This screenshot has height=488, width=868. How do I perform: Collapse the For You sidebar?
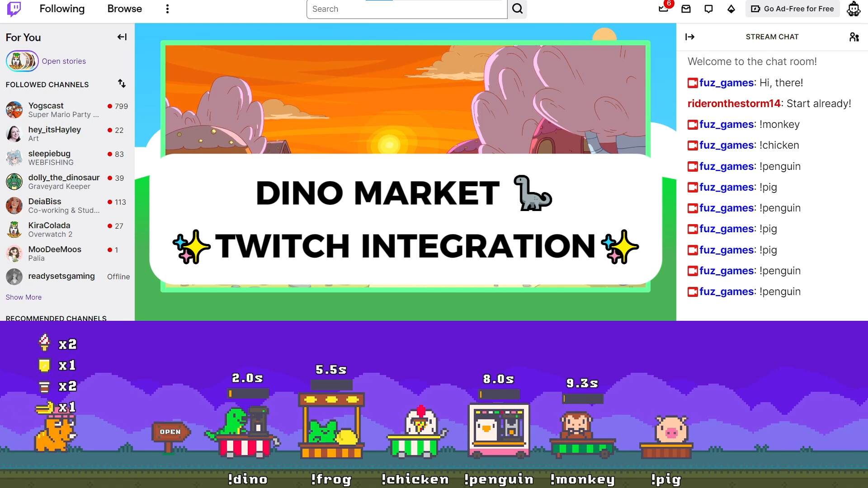pyautogui.click(x=122, y=37)
